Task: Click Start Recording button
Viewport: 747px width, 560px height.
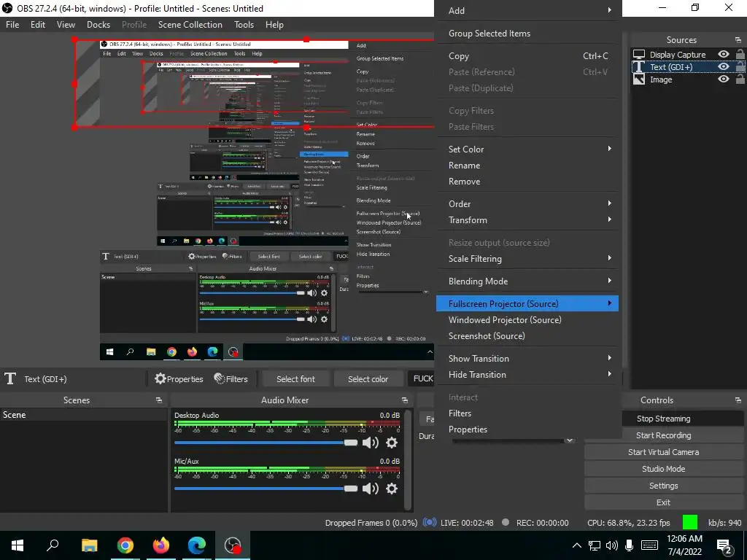Action: point(664,435)
